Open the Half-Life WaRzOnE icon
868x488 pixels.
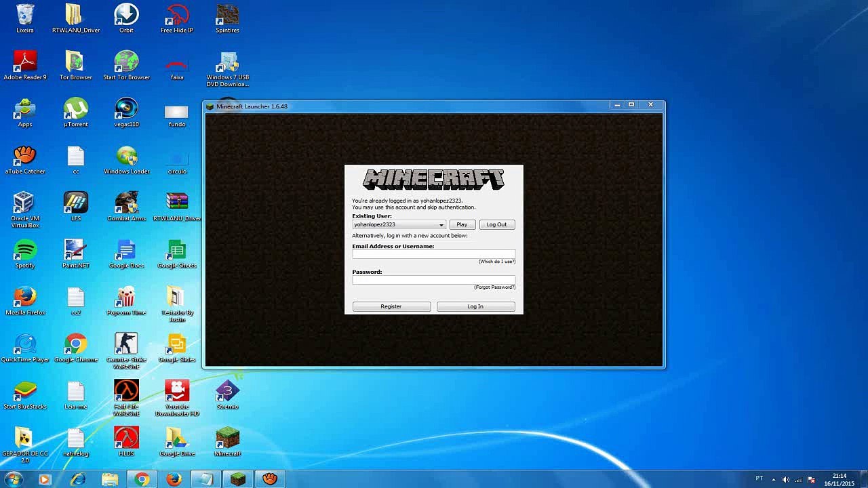126,391
